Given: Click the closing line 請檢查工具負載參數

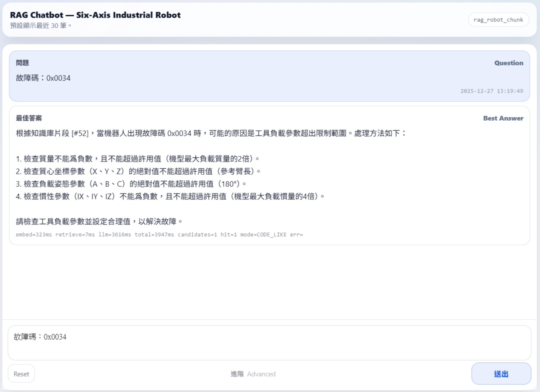Looking at the screenshot, I should pos(100,221).
